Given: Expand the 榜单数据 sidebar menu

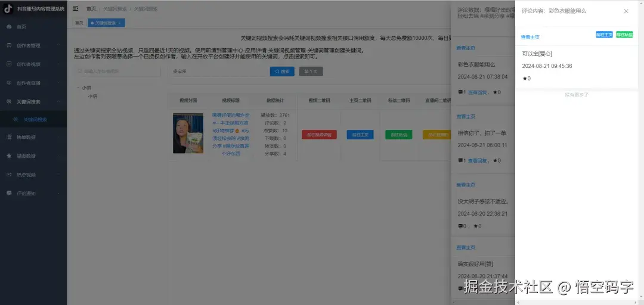Looking at the screenshot, I should pos(33,137).
